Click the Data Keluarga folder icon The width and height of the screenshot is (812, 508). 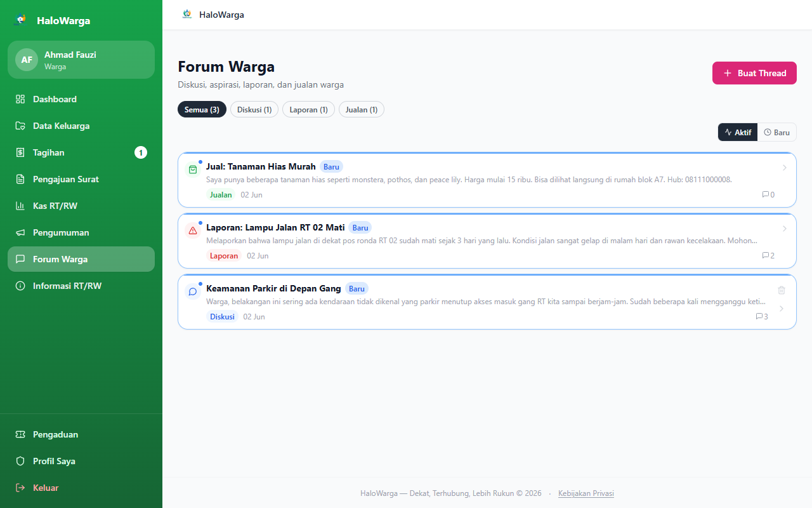click(x=20, y=126)
